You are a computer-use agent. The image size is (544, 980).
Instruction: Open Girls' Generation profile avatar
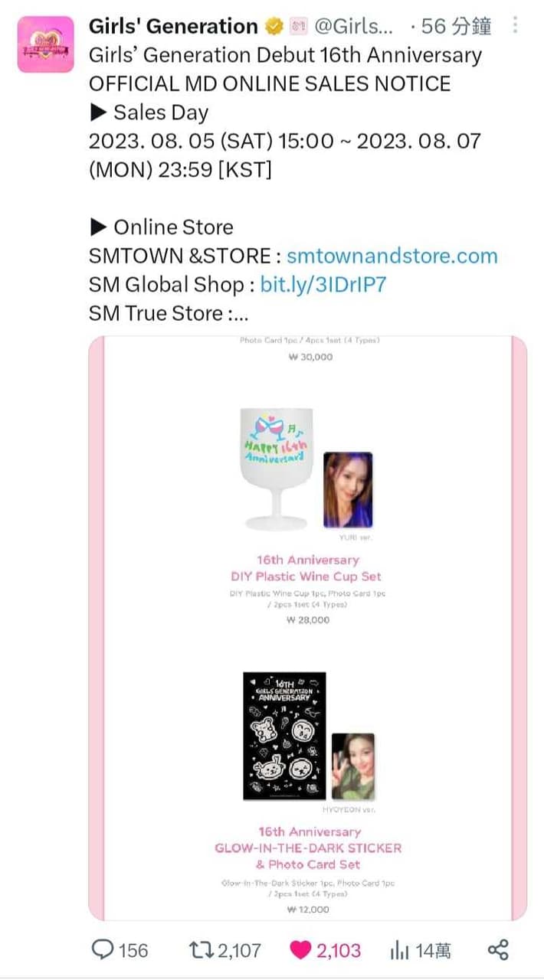pyautogui.click(x=46, y=44)
